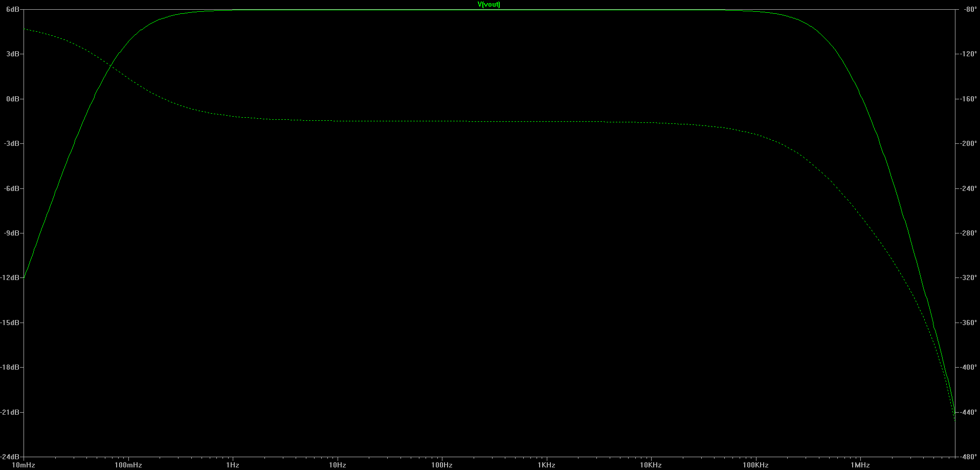Click the -320° phase axis label
Screen dimensions: 980x470
[x=968, y=278]
